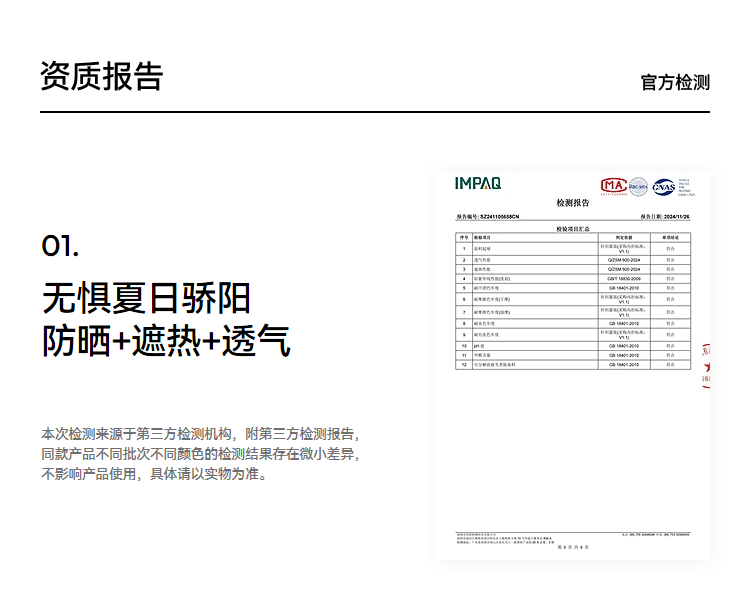Viewport: 750px width, 595px height.
Task: Open the test report document thumbnail
Action: pos(573,365)
